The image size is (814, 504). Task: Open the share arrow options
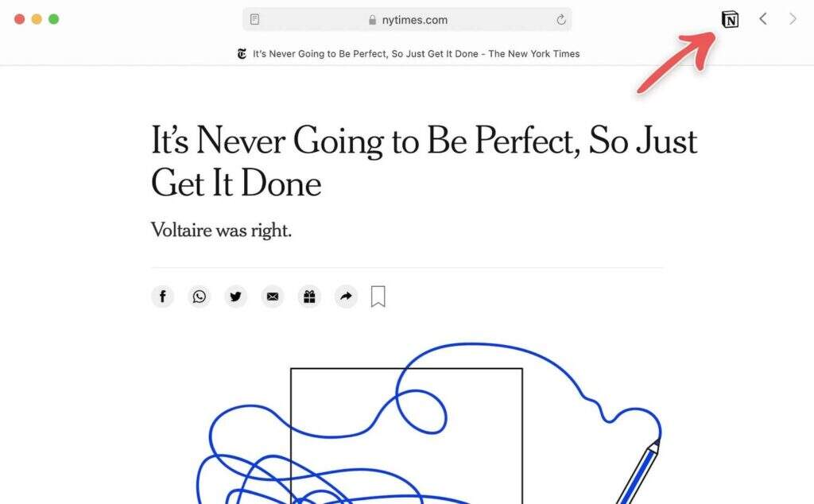pyautogui.click(x=346, y=297)
